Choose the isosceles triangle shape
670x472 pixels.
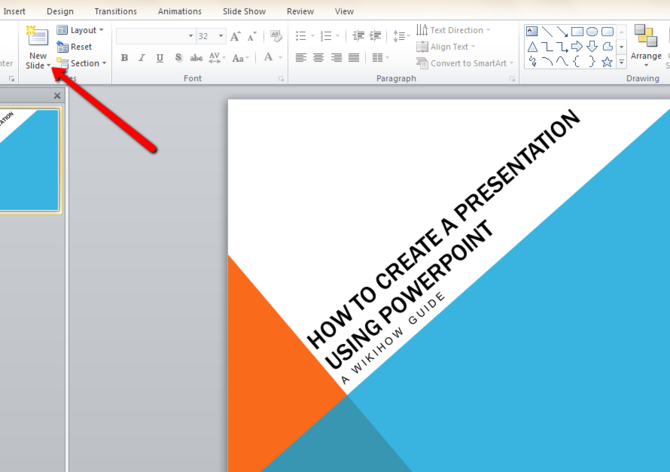(x=533, y=47)
